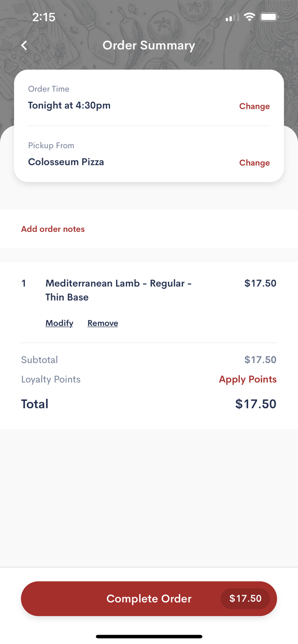
Task: Change the pickup location
Action: click(x=254, y=163)
